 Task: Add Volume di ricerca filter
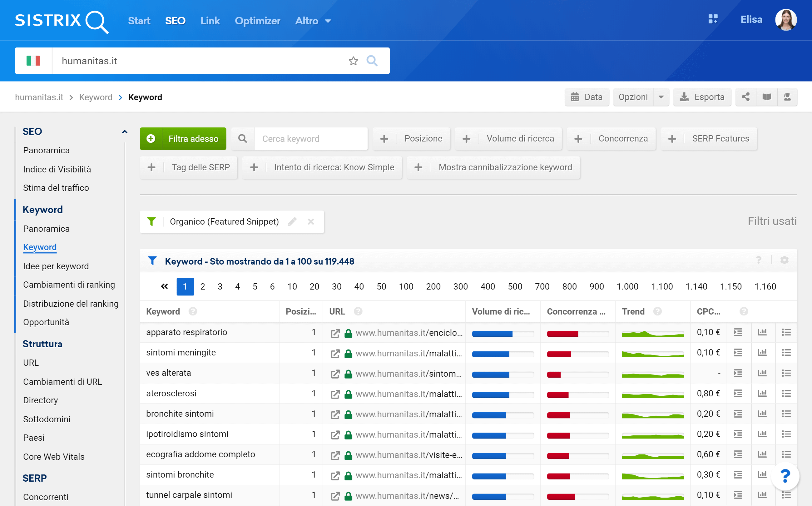click(x=508, y=139)
